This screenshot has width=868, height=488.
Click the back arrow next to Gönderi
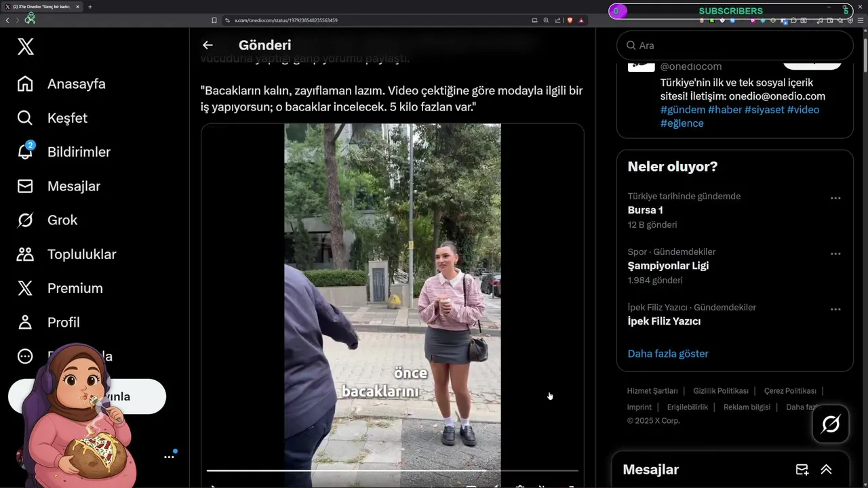208,45
